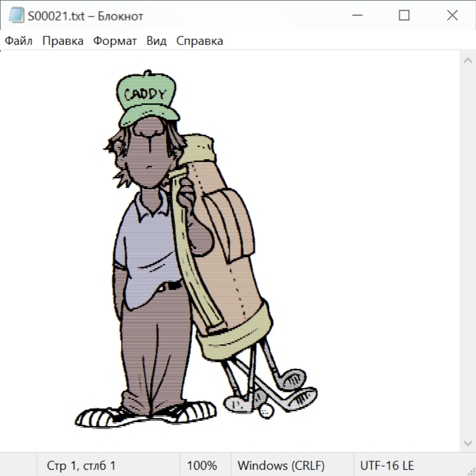Screen dimensions: 476x476
Task: Click the Стр 1, стлб 1 status field
Action: click(81, 465)
